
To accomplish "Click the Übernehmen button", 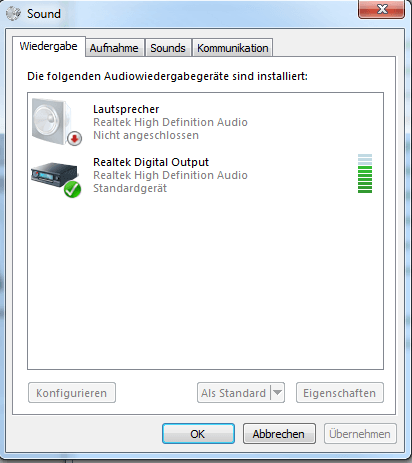I will 360,434.
